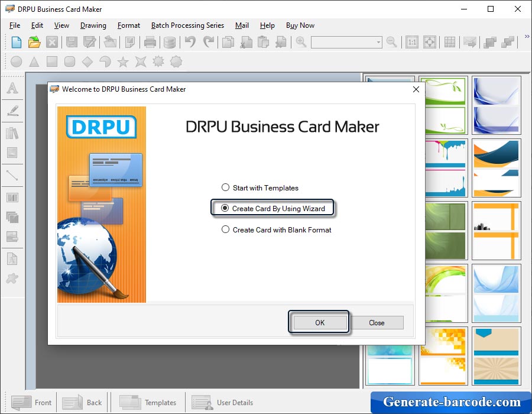Select Create Card By Using Wizard option
The height and width of the screenshot is (414, 532).
pyautogui.click(x=273, y=208)
